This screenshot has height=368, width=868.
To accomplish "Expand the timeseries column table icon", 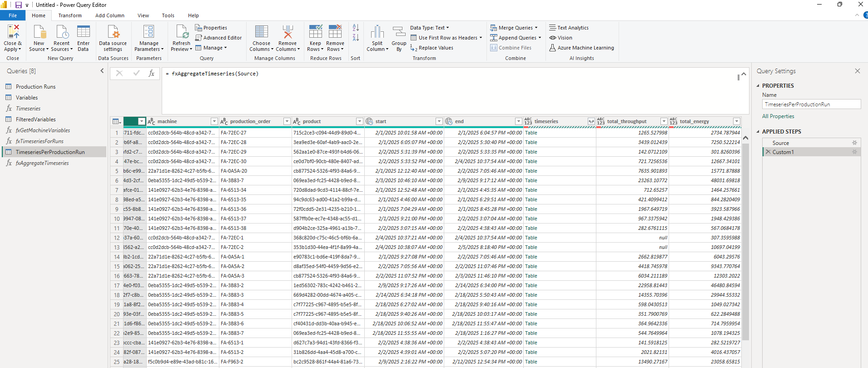I will click(x=591, y=121).
